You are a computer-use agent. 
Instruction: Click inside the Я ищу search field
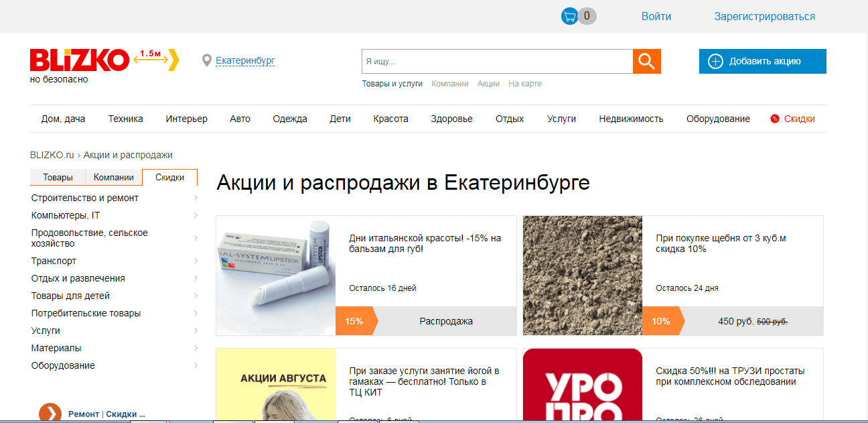coord(498,61)
